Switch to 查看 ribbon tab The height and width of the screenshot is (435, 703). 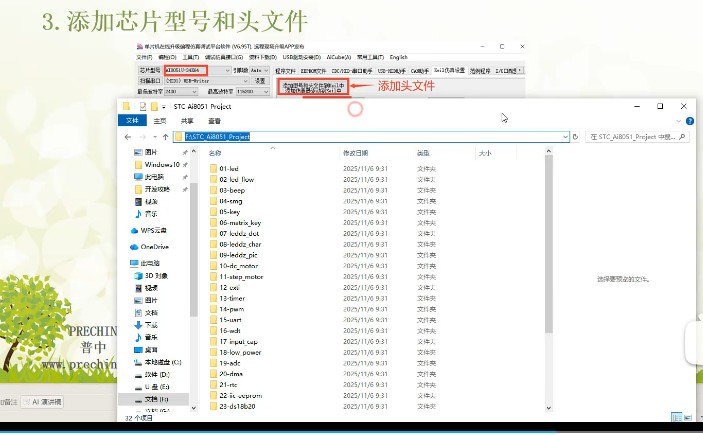pyautogui.click(x=214, y=121)
